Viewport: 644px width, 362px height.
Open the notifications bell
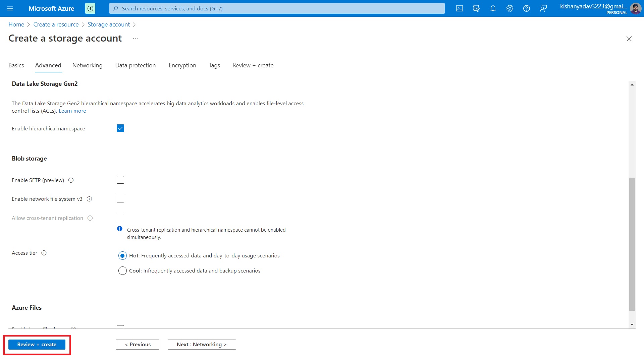493,8
